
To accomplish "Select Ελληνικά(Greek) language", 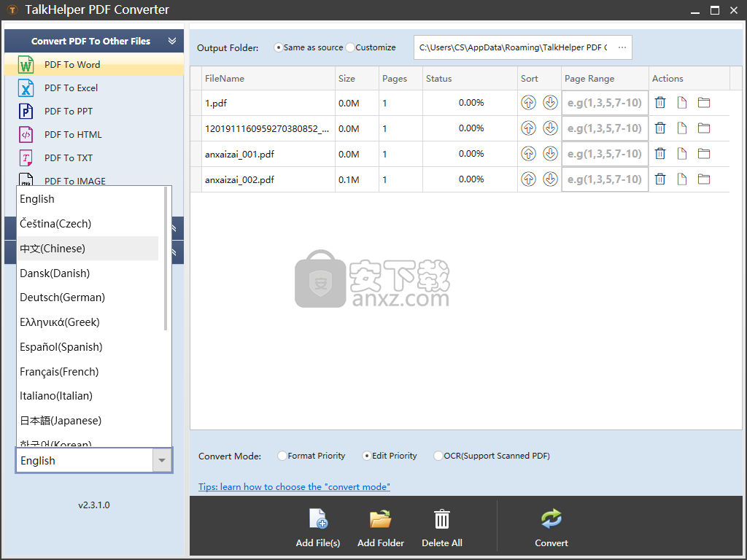I will (x=88, y=322).
